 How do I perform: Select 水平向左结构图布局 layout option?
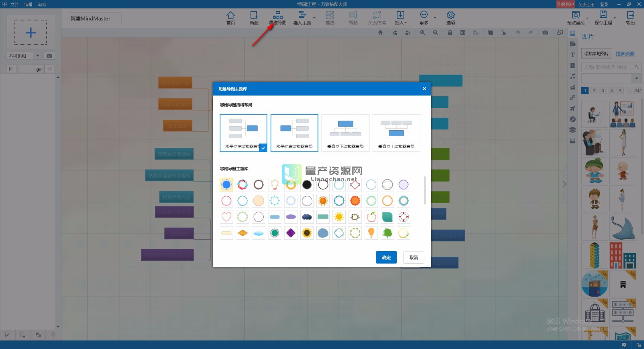pos(244,133)
